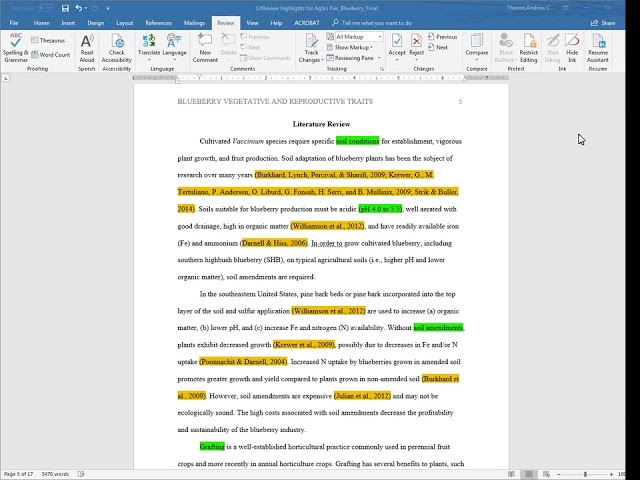Click the tab selector at ruler corner
640x480 pixels.
tap(6, 78)
